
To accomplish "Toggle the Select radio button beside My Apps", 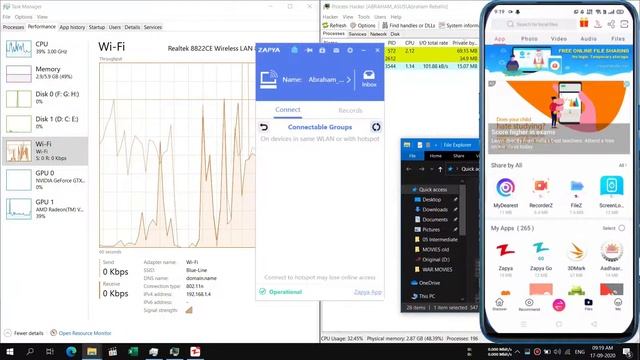I will pos(622,228).
